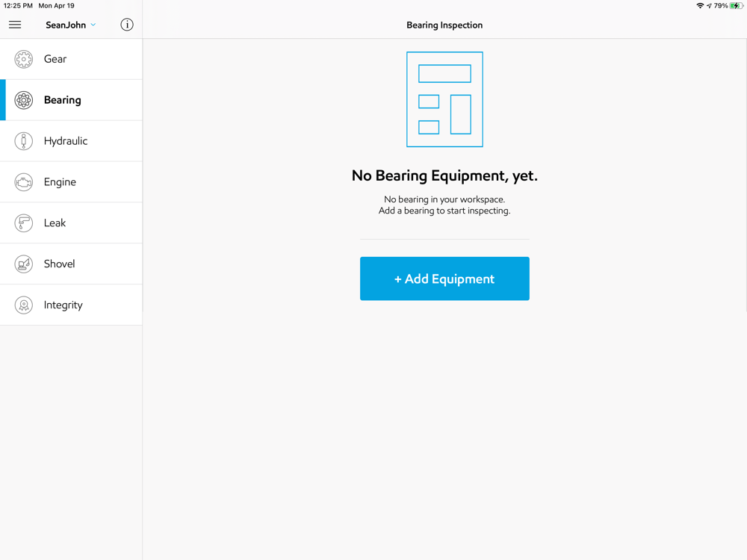Image resolution: width=747 pixels, height=560 pixels.
Task: Open the Hydraulic menu label
Action: 66,141
